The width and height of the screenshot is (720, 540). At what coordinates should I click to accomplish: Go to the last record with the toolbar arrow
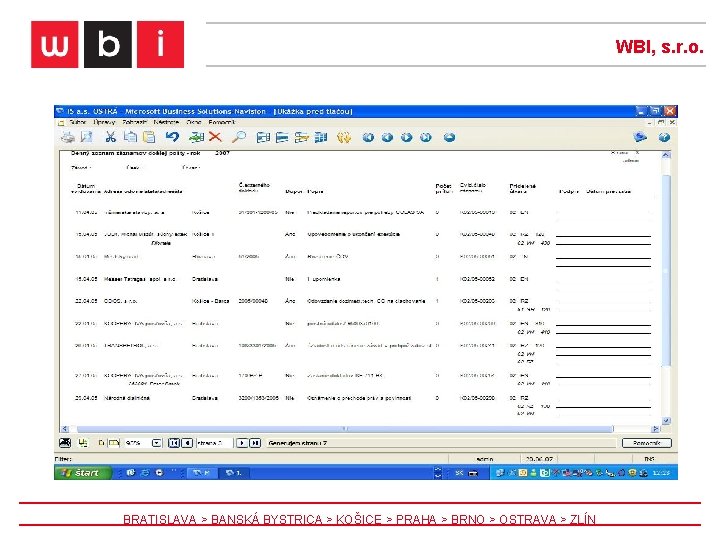426,137
